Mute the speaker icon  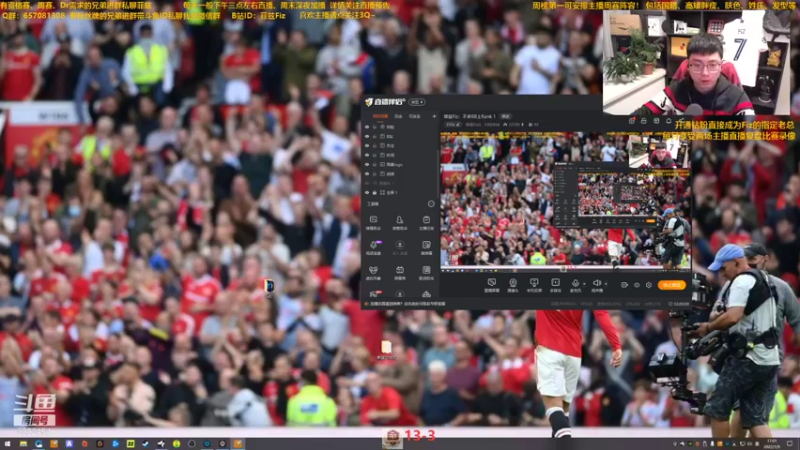[596, 284]
